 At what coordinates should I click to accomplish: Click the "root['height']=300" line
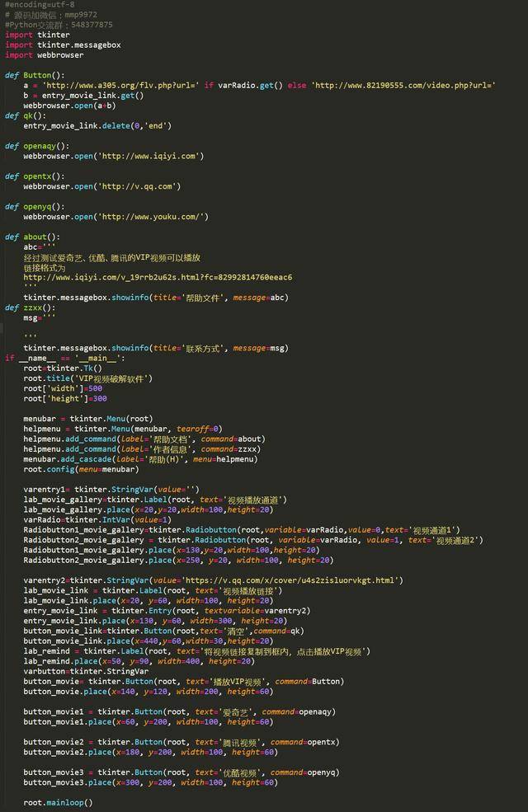(x=65, y=399)
